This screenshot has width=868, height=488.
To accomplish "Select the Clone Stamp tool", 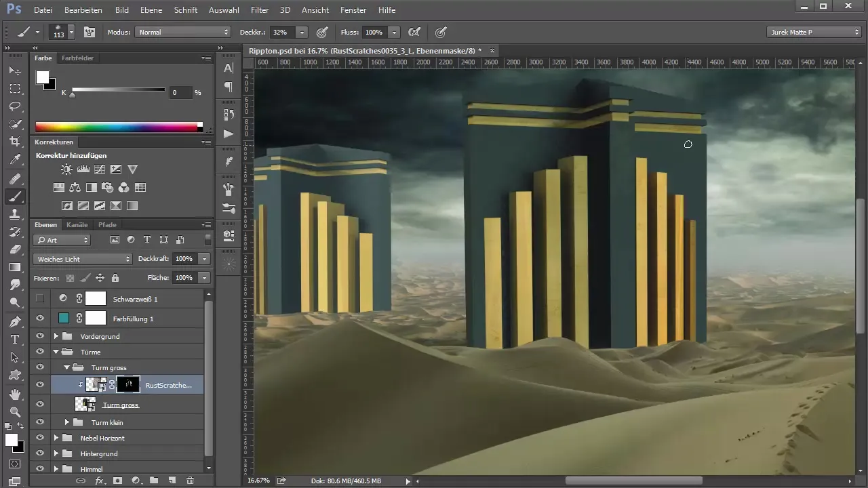I will (15, 214).
